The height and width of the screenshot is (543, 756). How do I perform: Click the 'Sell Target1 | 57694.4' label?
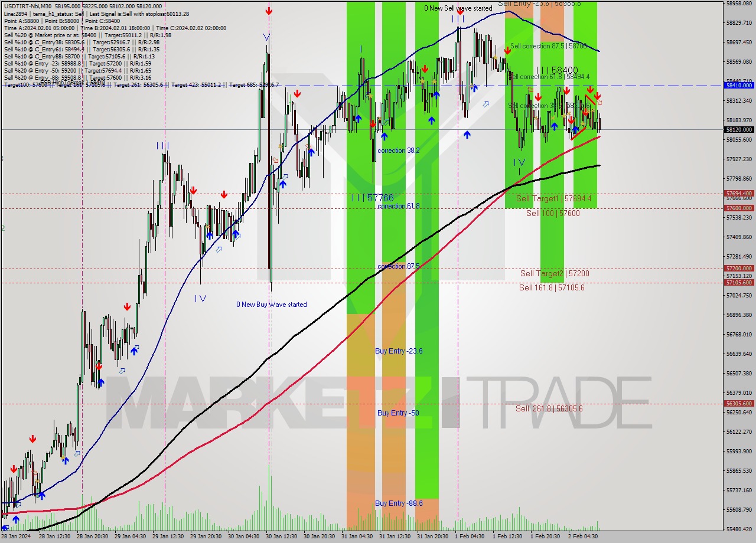pos(553,198)
